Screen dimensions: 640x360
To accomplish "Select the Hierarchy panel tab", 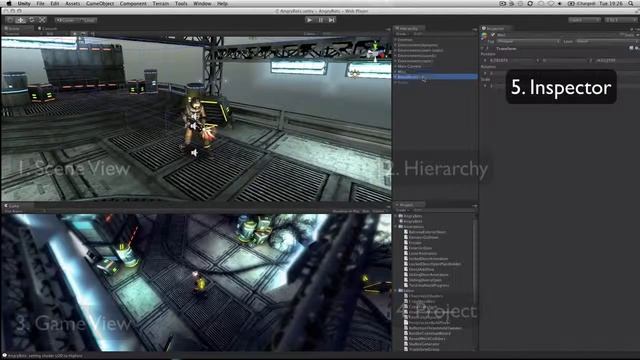I will [x=408, y=29].
